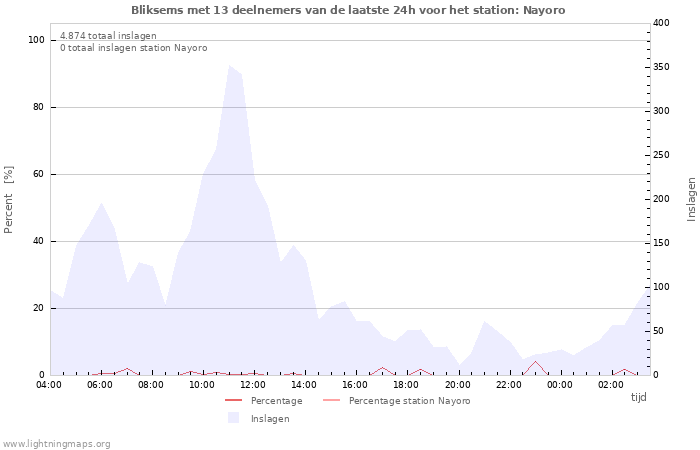Click the 100 value on left axis
The width and height of the screenshot is (700, 450).
pyautogui.click(x=36, y=40)
